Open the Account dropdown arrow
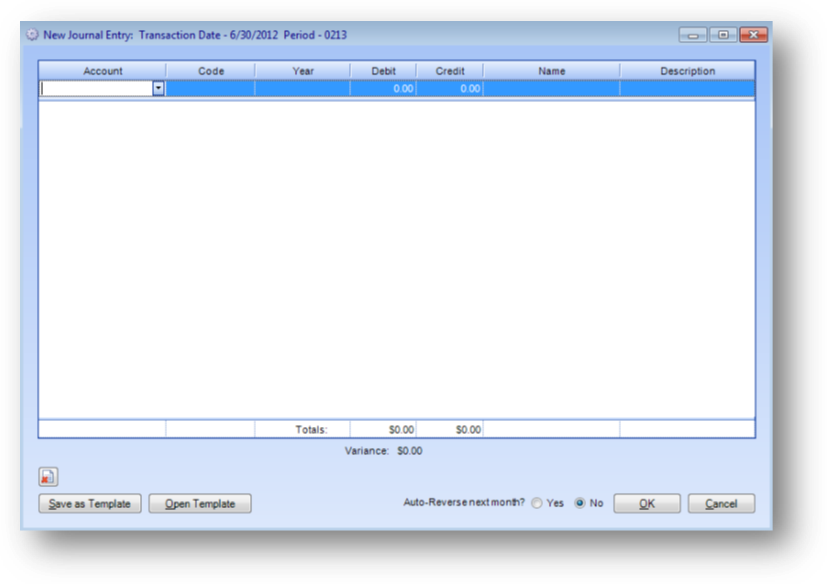 pyautogui.click(x=158, y=89)
